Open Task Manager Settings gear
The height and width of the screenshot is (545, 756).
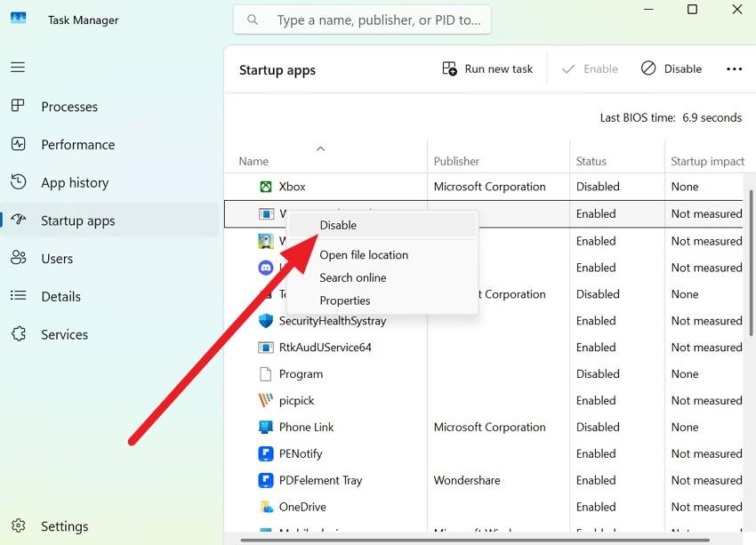coord(18,525)
